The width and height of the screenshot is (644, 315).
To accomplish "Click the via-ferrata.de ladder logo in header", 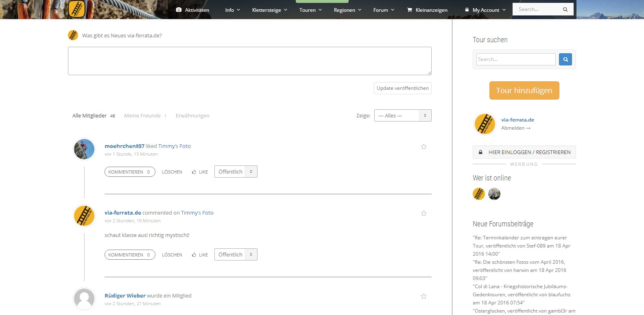I will (x=76, y=9).
